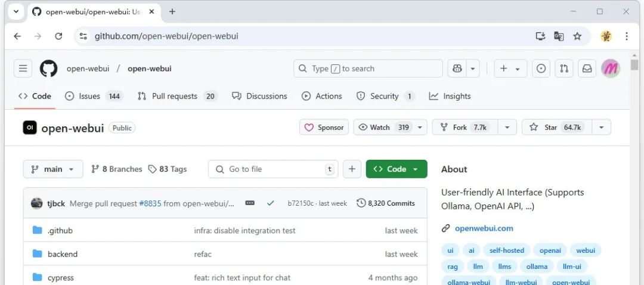Open the green Code dropdown
The image size is (644, 285).
pos(397,169)
